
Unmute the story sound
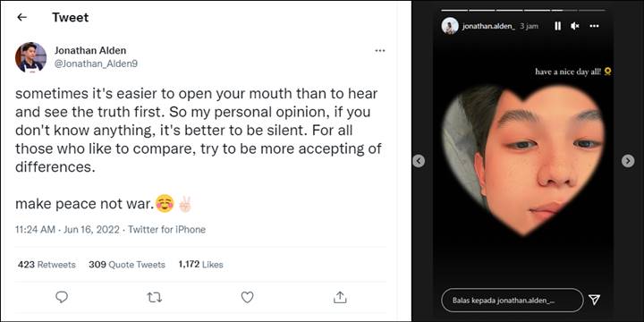[x=574, y=26]
